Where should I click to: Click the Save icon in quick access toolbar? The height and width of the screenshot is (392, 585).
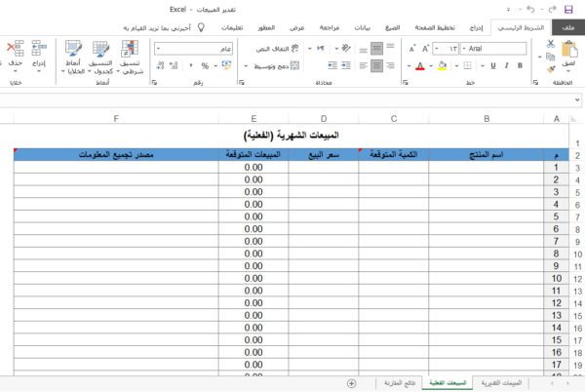[567, 10]
